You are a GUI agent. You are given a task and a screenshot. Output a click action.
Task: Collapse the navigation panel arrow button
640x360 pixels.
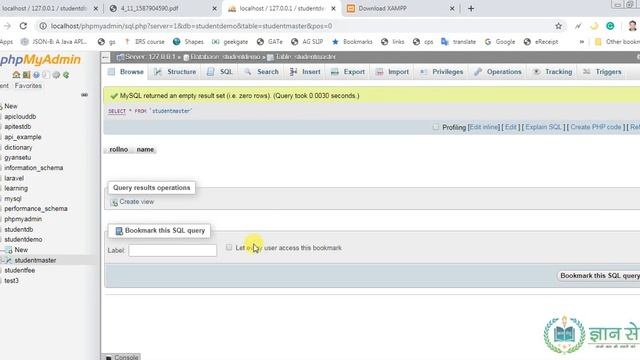[105, 57]
